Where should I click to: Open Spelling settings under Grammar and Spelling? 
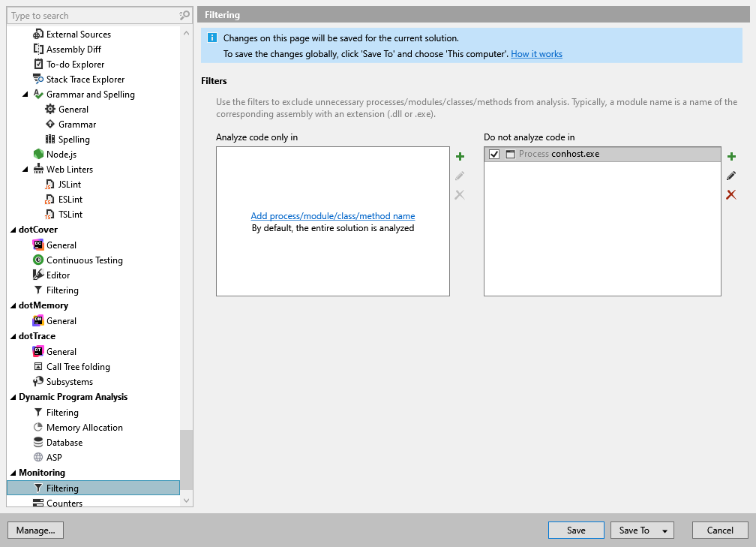(67, 139)
